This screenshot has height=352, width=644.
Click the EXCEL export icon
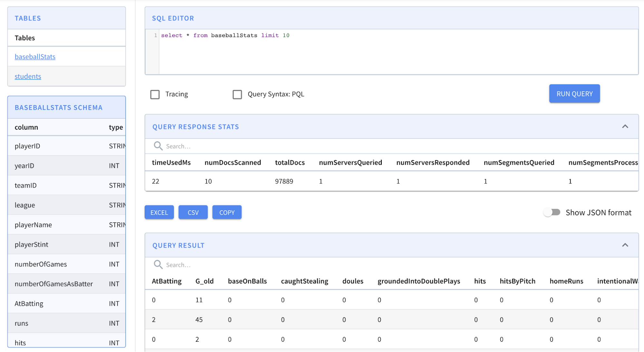coord(159,212)
